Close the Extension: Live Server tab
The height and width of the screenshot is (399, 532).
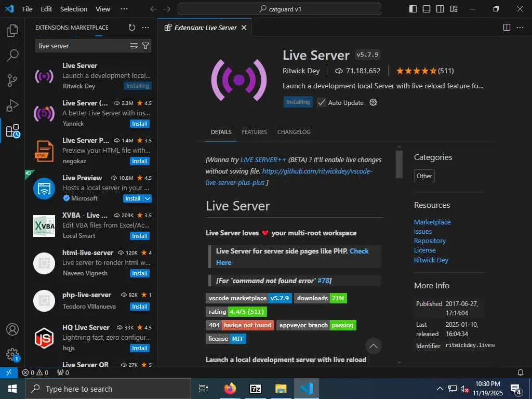point(244,28)
